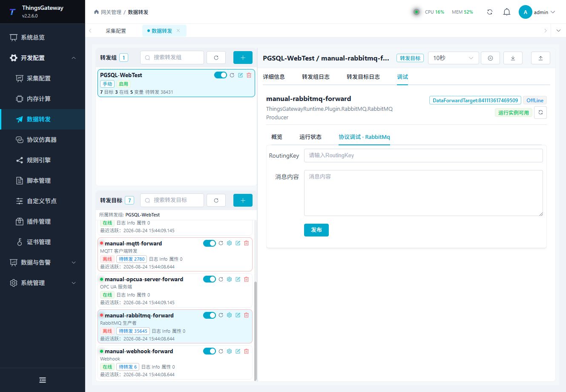This screenshot has width=566, height=392.
Task: Collapse the 开发配置 menu section
Action: click(43, 58)
